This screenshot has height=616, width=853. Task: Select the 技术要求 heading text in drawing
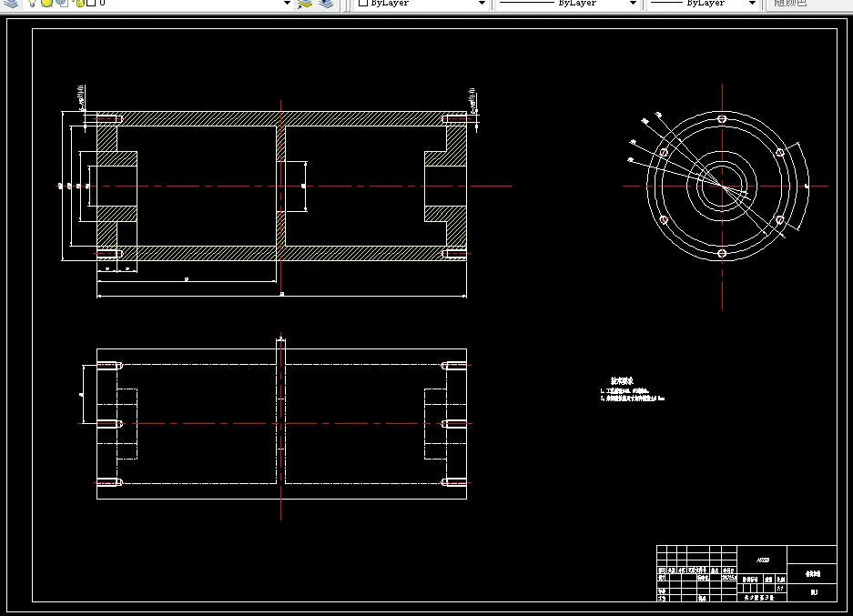[x=622, y=381]
